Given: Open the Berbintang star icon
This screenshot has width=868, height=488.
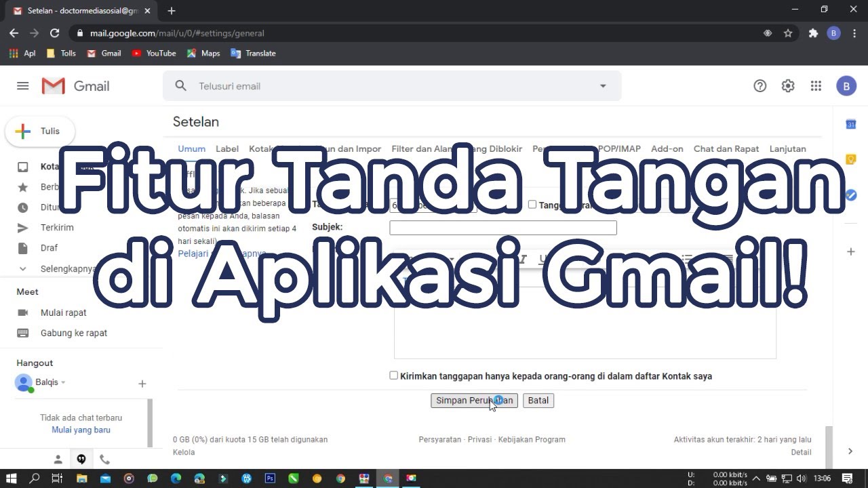Looking at the screenshot, I should tap(23, 187).
